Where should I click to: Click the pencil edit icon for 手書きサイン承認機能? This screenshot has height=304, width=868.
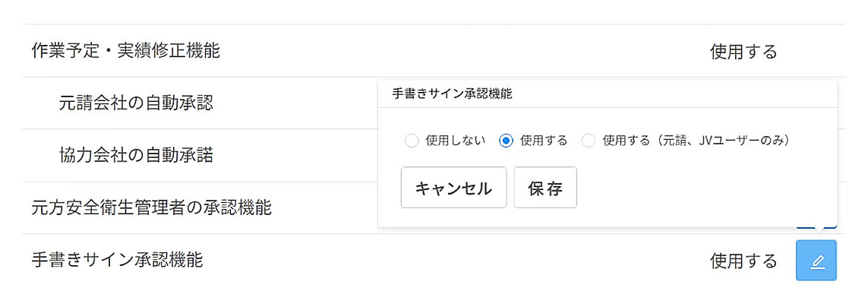816,261
